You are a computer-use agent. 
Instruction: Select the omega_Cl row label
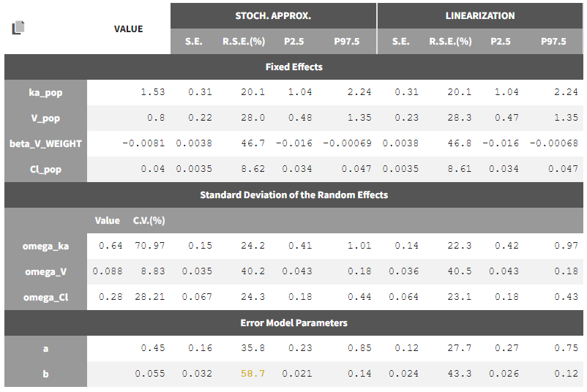click(x=45, y=297)
